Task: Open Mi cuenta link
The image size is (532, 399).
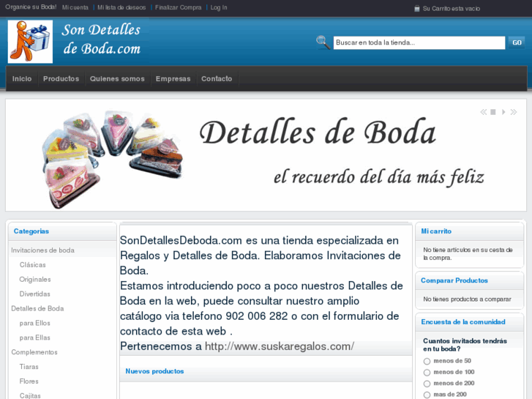Action: 75,7
